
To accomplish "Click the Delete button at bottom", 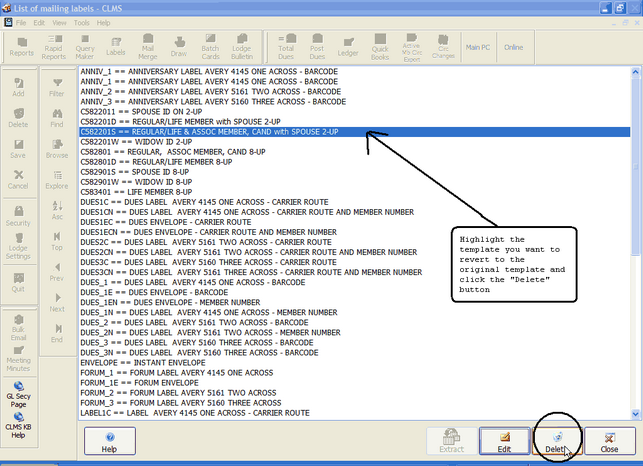I will [558, 441].
